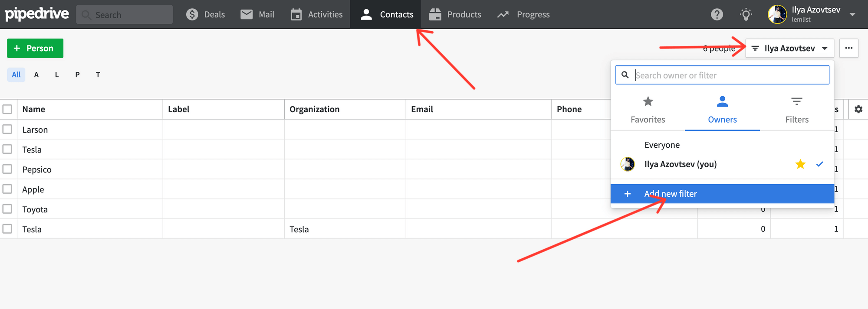The height and width of the screenshot is (309, 868).
Task: Open Deals via the dollar icon
Action: click(192, 15)
